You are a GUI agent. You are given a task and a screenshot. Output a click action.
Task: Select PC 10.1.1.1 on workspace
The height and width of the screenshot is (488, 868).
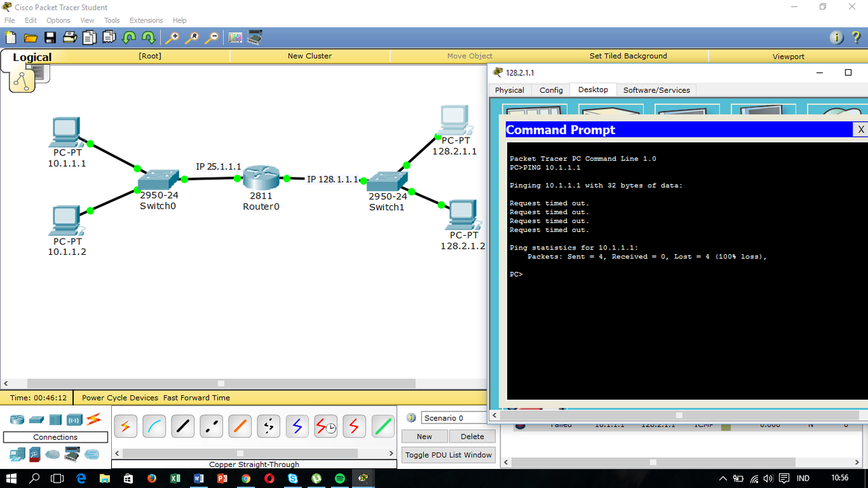(x=66, y=132)
